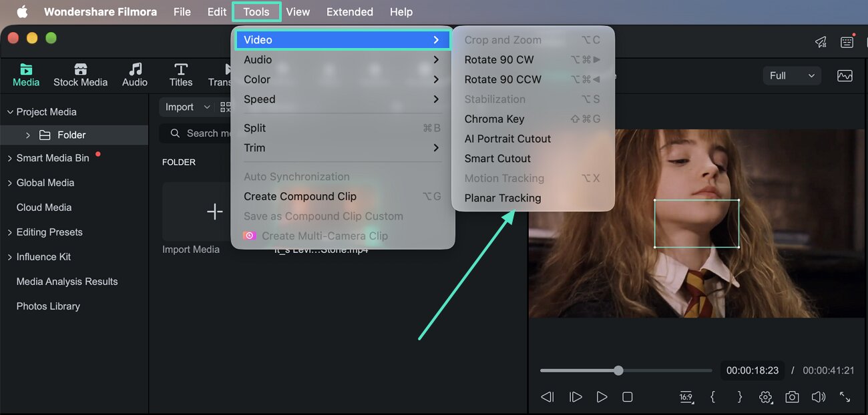Switch to the Titles tab

180,75
